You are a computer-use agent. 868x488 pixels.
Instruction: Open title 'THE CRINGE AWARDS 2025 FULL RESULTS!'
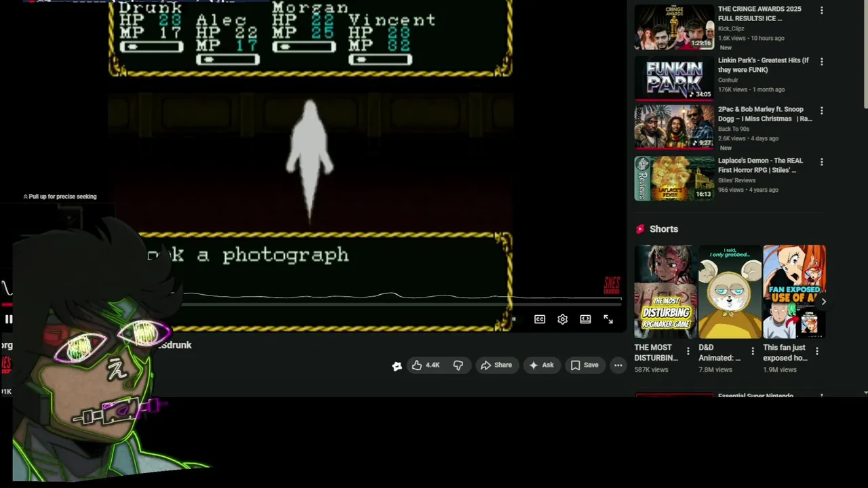759,14
